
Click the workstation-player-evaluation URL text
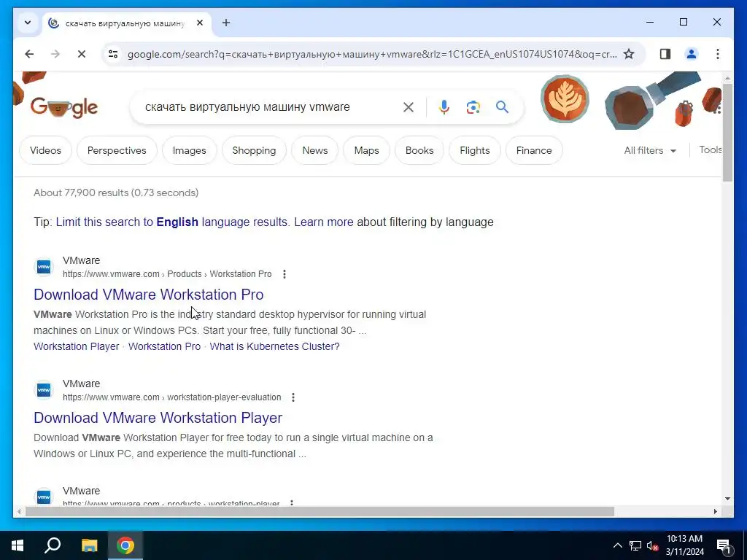point(172,397)
